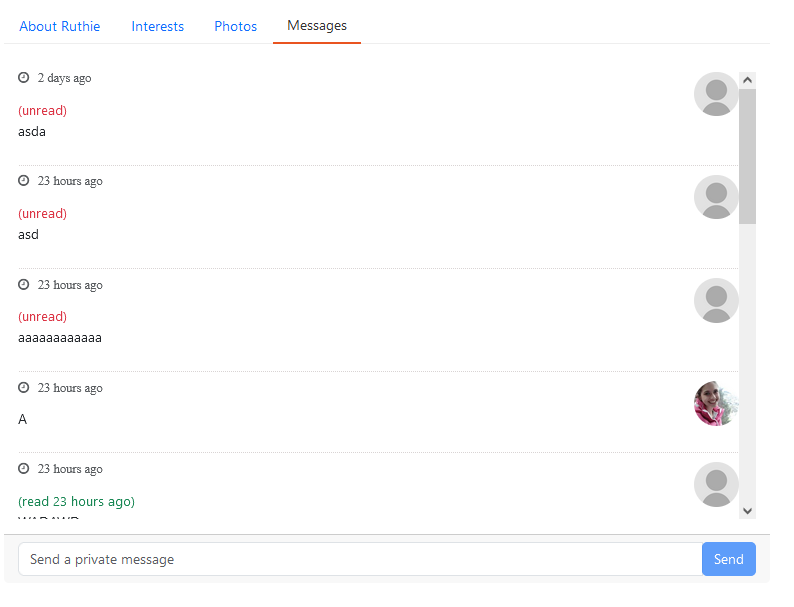Image resolution: width=794 pixels, height=607 pixels.
Task: Click the clock icon next to '2 days ago'
Action: click(x=24, y=77)
